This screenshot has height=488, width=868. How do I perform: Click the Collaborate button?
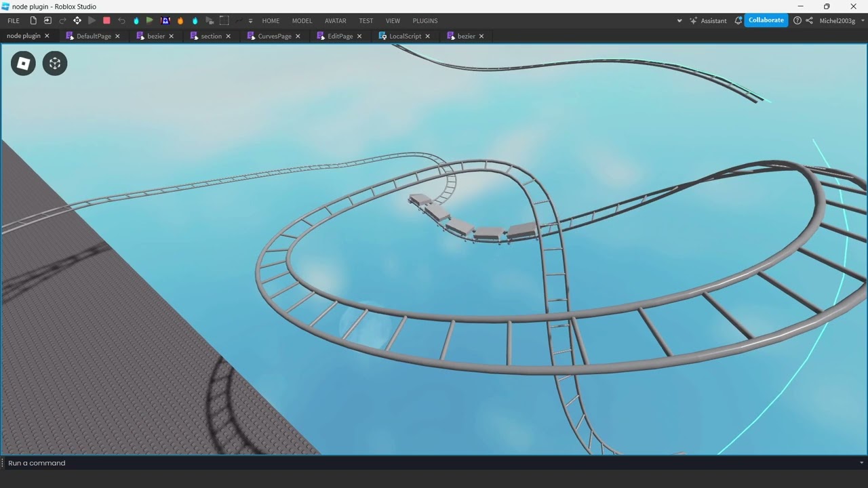[766, 20]
